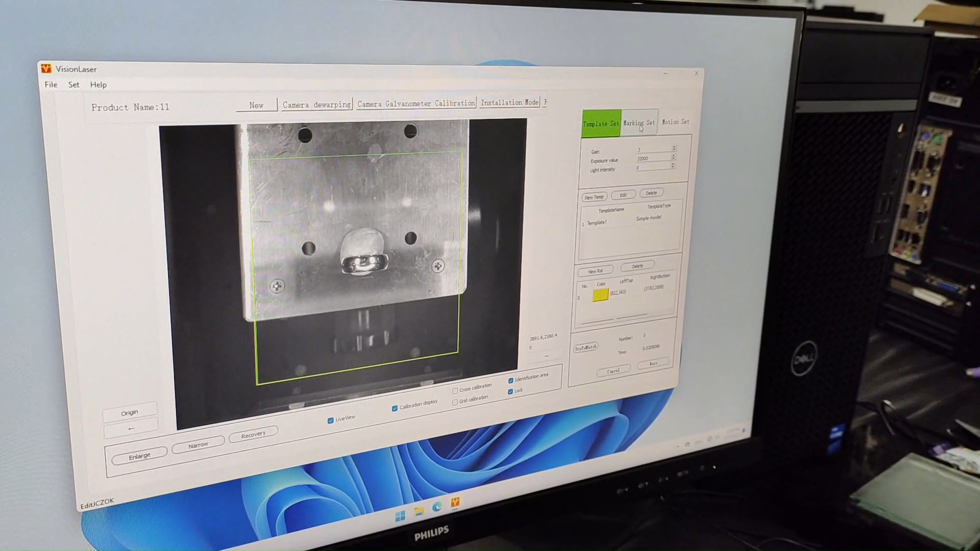980x551 pixels.
Task: Click the VisionLaser logo in the title bar
Action: pyautogui.click(x=45, y=69)
